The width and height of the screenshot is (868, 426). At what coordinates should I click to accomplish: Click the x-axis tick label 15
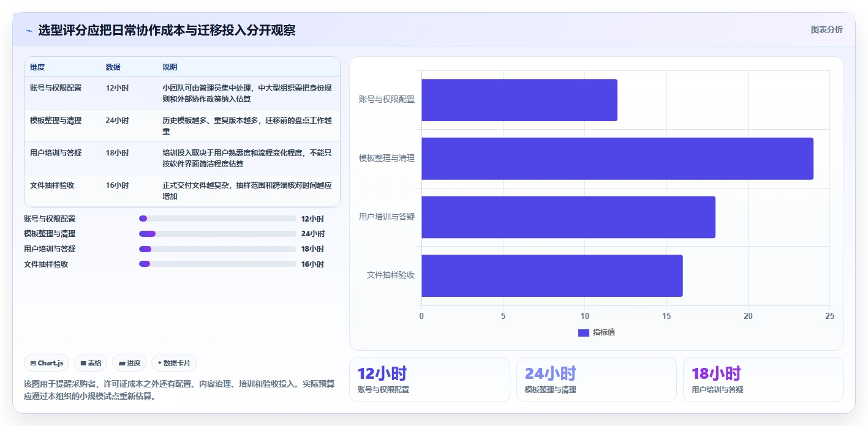[666, 316]
